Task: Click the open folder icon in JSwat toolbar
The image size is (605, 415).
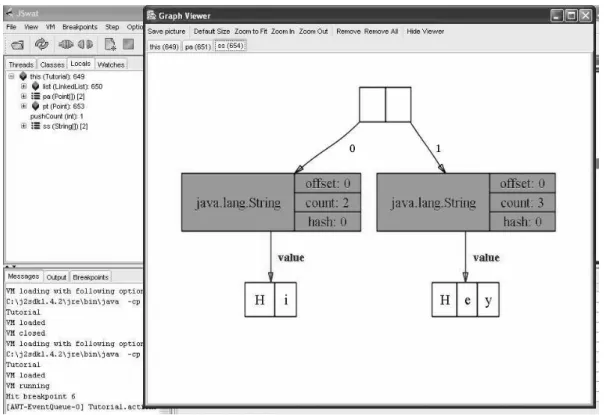Action: 17,45
